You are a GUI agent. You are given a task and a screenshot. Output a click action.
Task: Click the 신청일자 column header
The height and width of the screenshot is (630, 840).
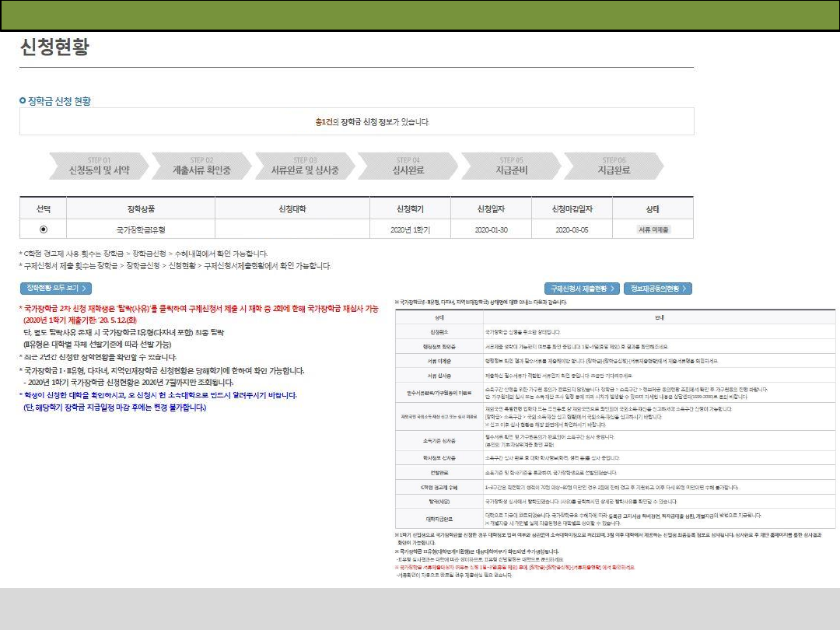(491, 209)
